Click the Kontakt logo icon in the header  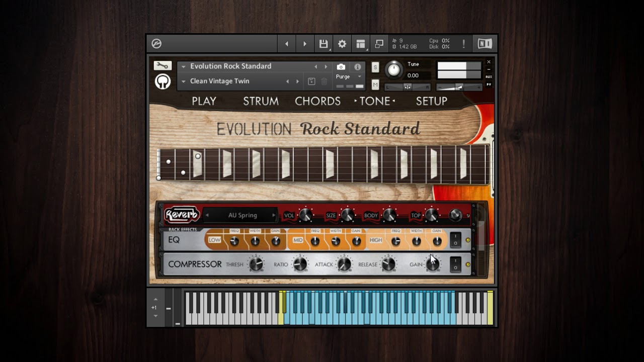coord(156,44)
